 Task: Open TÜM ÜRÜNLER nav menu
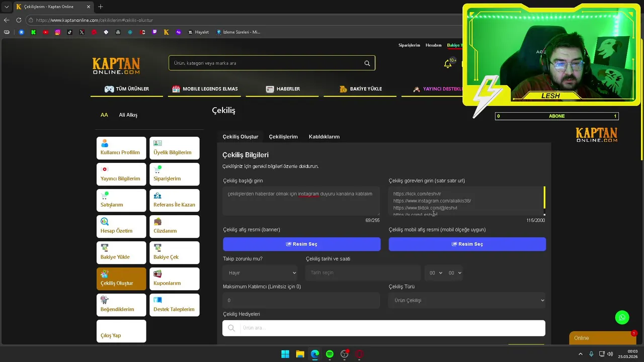(x=127, y=89)
